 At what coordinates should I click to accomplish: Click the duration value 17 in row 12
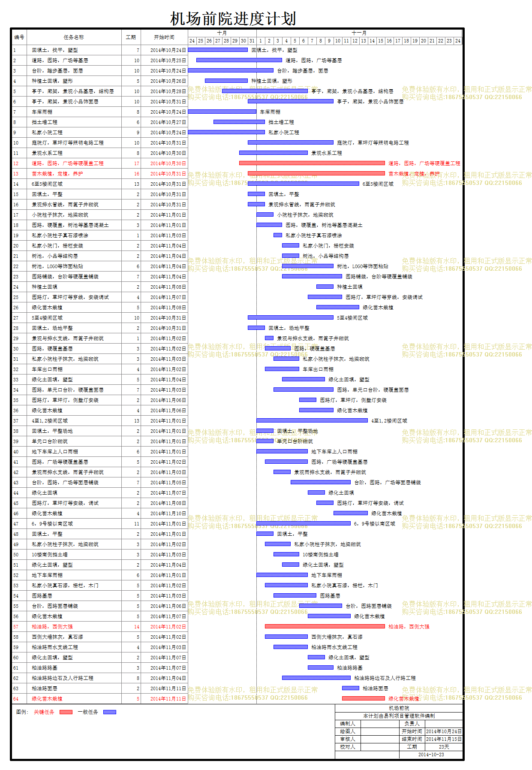[x=137, y=163]
